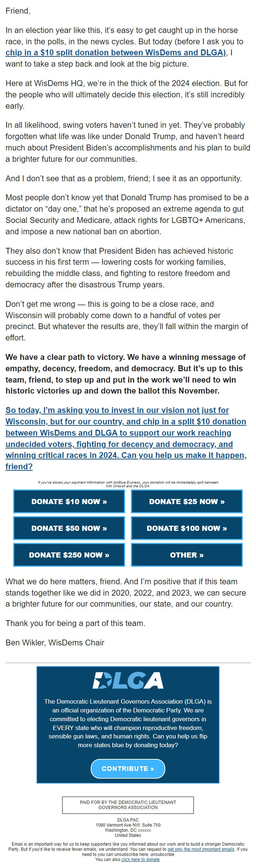Screen dimensions: 256x868
Task: Choose the OTHER donation amount option
Action: pyautogui.click(x=187, y=555)
